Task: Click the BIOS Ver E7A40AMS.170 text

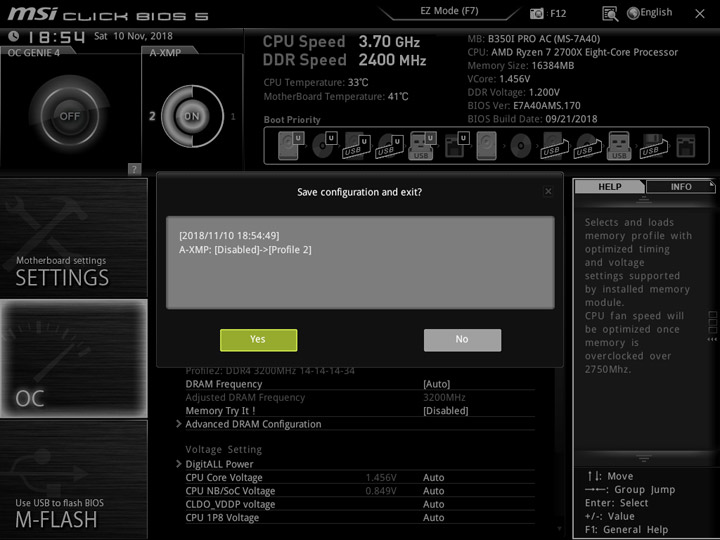Action: (x=524, y=106)
